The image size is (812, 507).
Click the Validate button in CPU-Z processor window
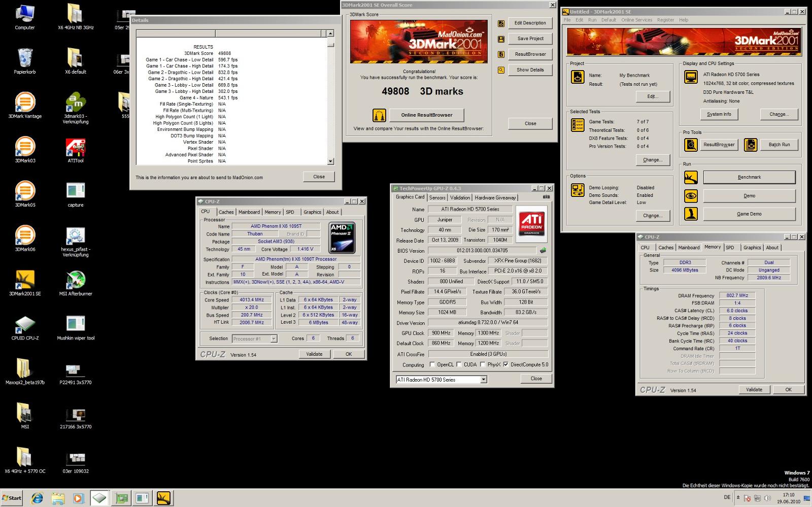point(314,354)
